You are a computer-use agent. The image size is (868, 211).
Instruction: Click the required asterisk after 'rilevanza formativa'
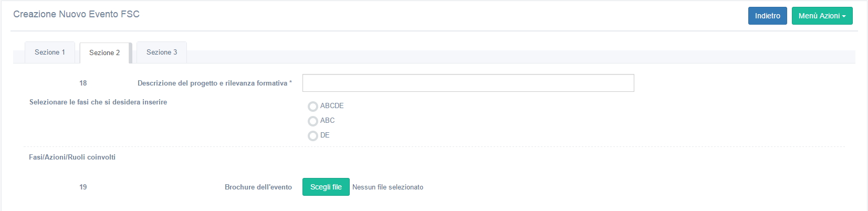pos(290,82)
